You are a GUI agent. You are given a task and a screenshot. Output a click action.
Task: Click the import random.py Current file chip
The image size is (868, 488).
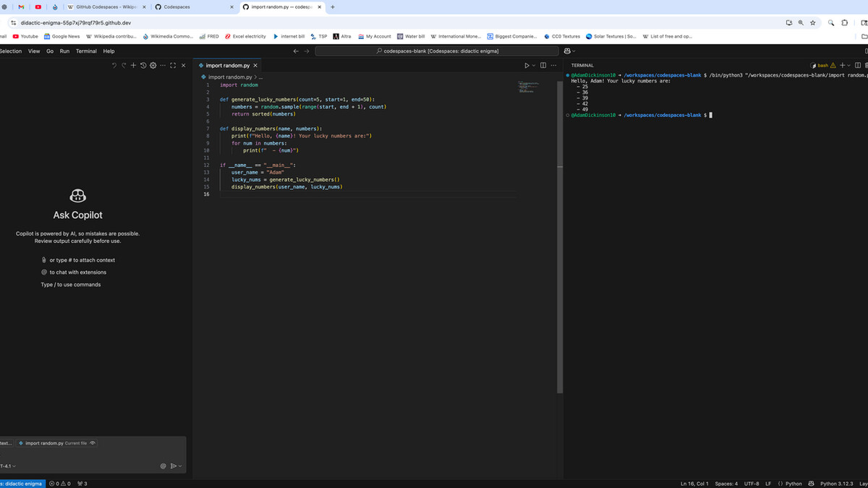[x=56, y=443]
